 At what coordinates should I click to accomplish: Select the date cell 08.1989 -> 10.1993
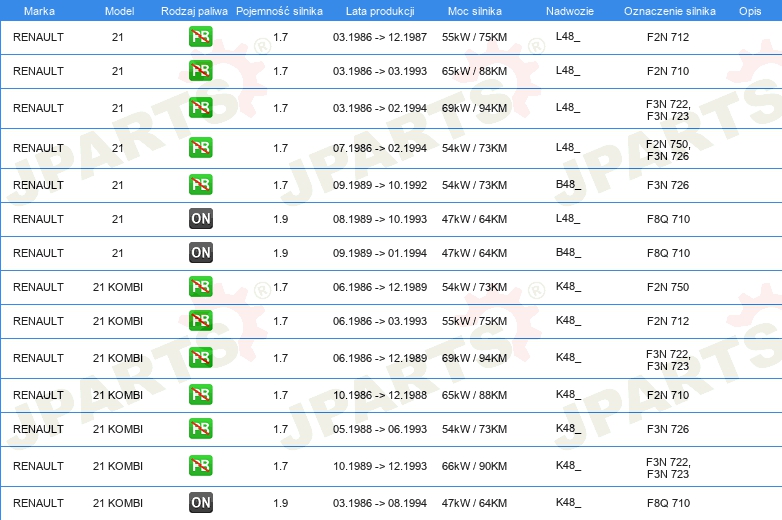380,219
